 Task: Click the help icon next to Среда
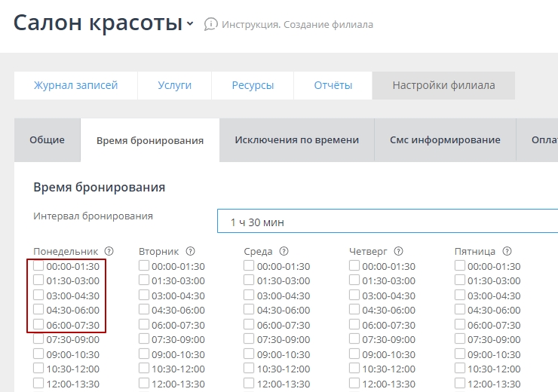(284, 251)
